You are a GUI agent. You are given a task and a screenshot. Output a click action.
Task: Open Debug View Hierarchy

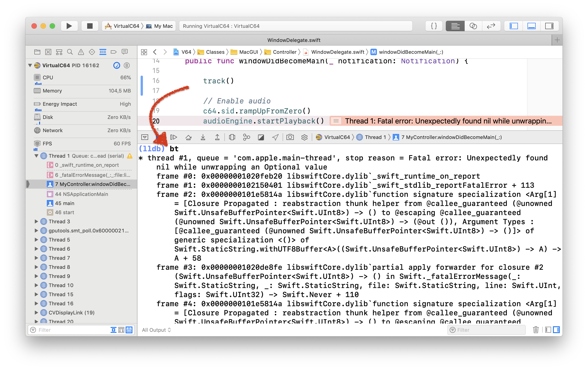pos(232,137)
